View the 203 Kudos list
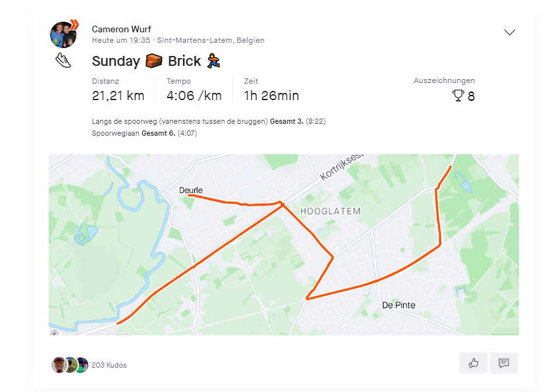 click(x=109, y=365)
